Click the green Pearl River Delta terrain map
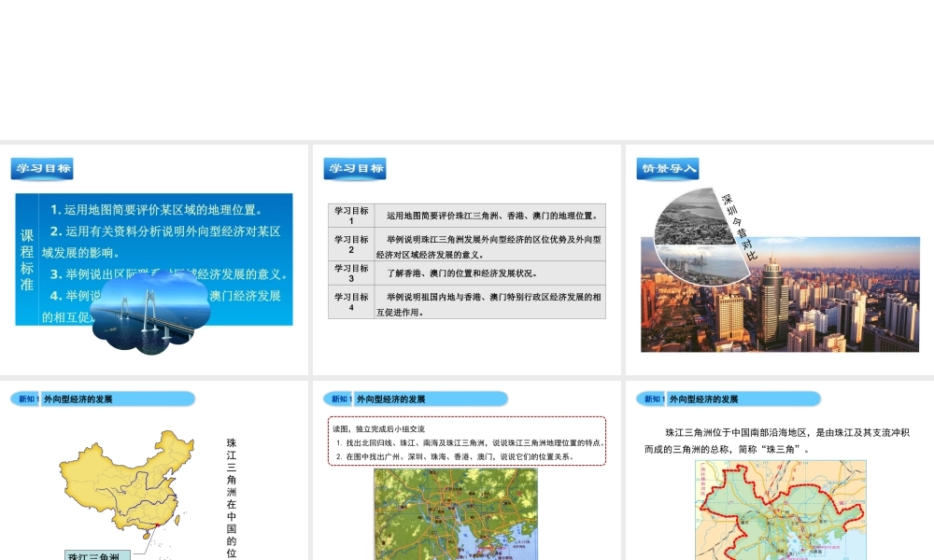The image size is (934, 560). [456, 514]
